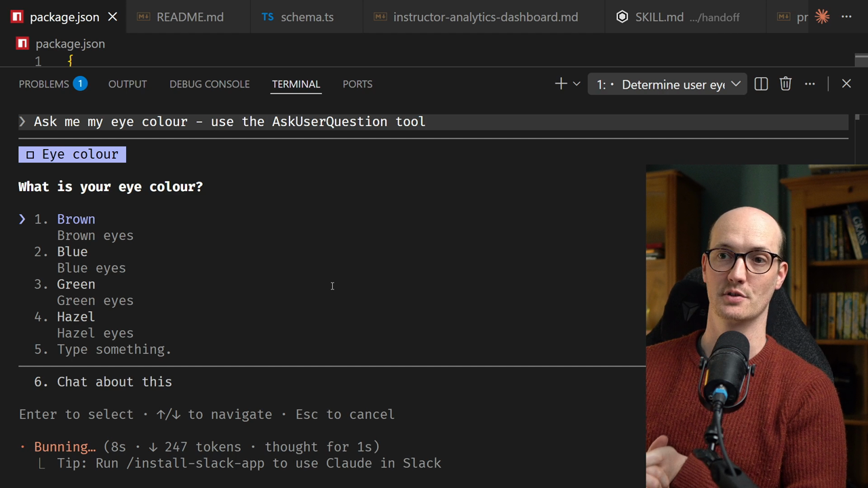Select the TERMINAL panel tab

[x=296, y=84]
